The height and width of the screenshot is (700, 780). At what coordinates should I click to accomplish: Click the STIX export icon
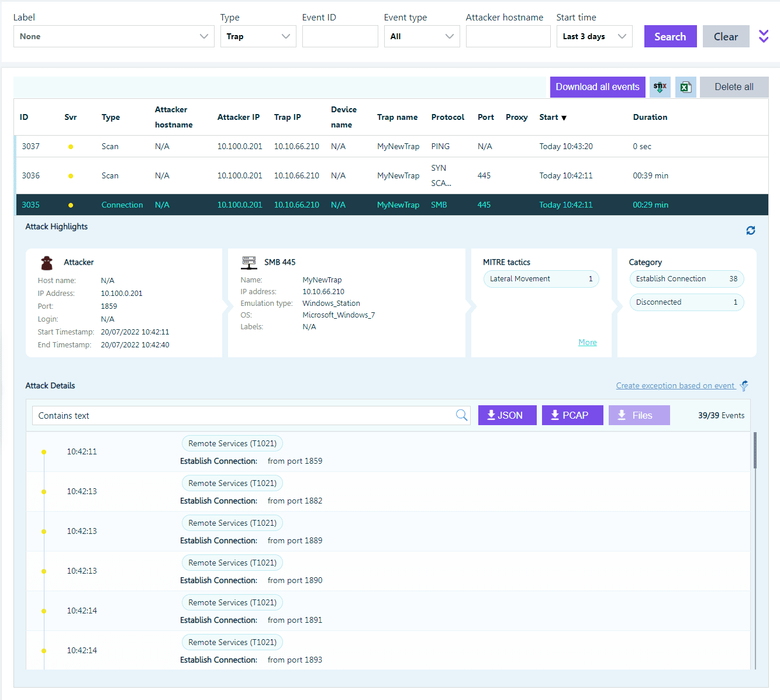[660, 87]
